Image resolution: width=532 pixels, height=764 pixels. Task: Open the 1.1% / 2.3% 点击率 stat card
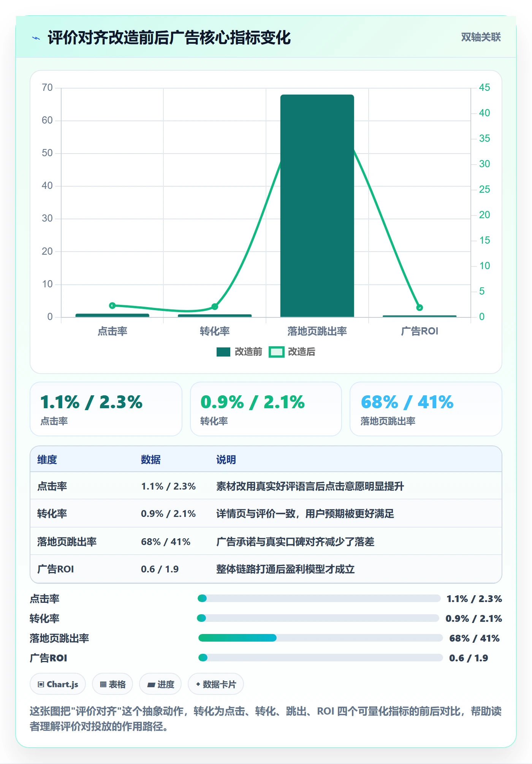click(106, 409)
